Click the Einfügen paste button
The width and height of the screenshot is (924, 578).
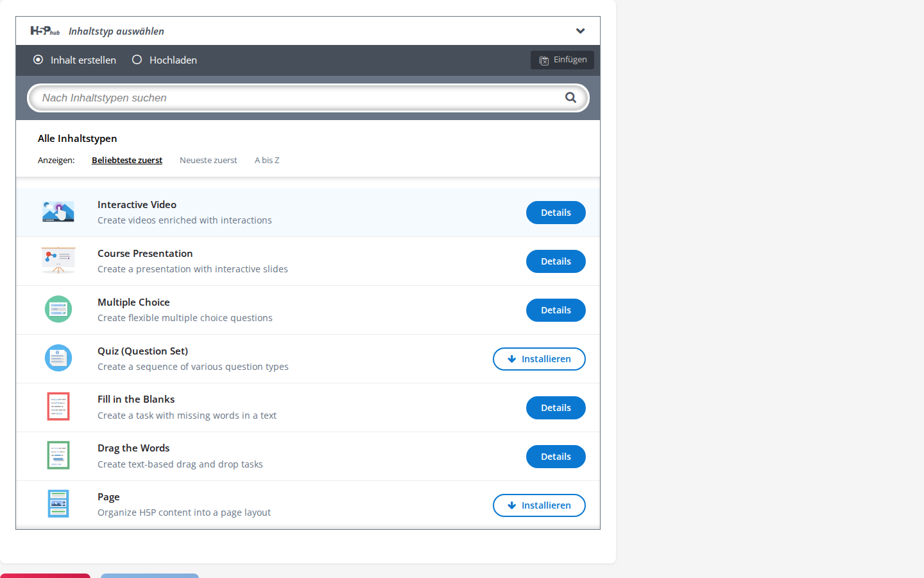pyautogui.click(x=562, y=60)
